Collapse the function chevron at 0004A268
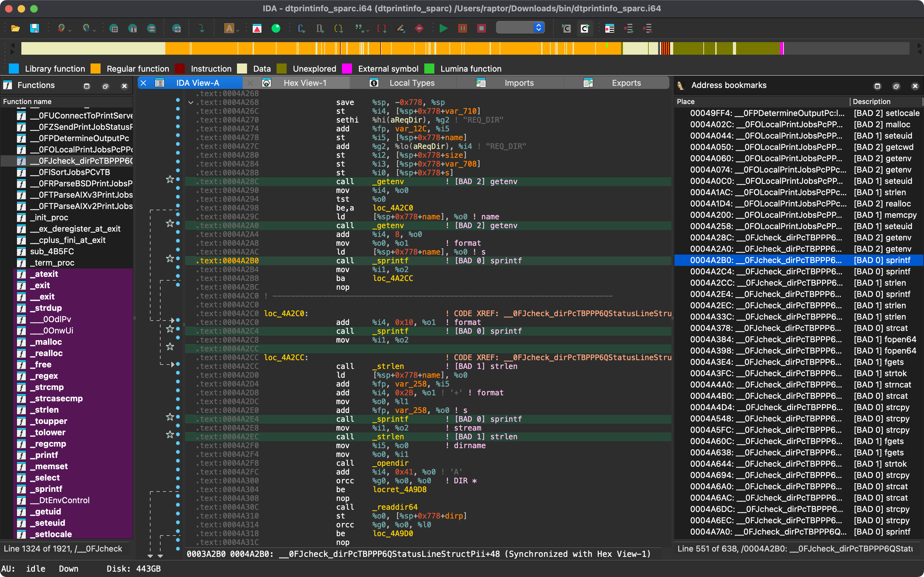The image size is (924, 577). (191, 102)
